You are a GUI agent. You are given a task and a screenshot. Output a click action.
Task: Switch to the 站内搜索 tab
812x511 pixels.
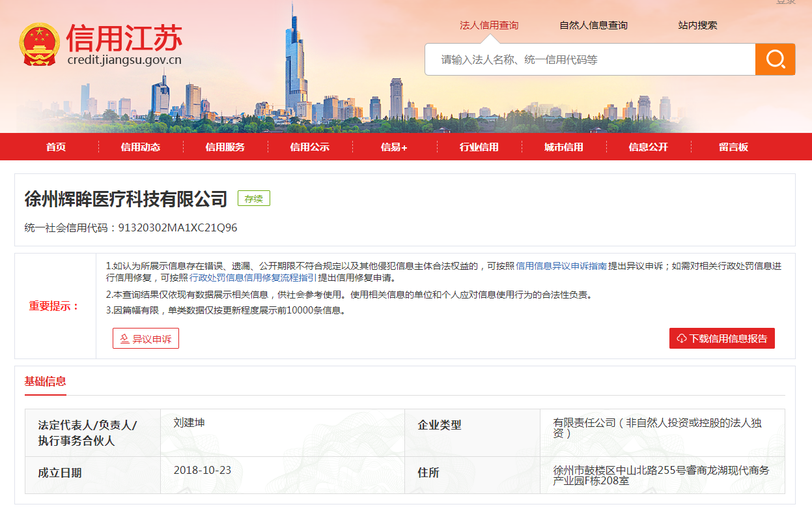(697, 25)
